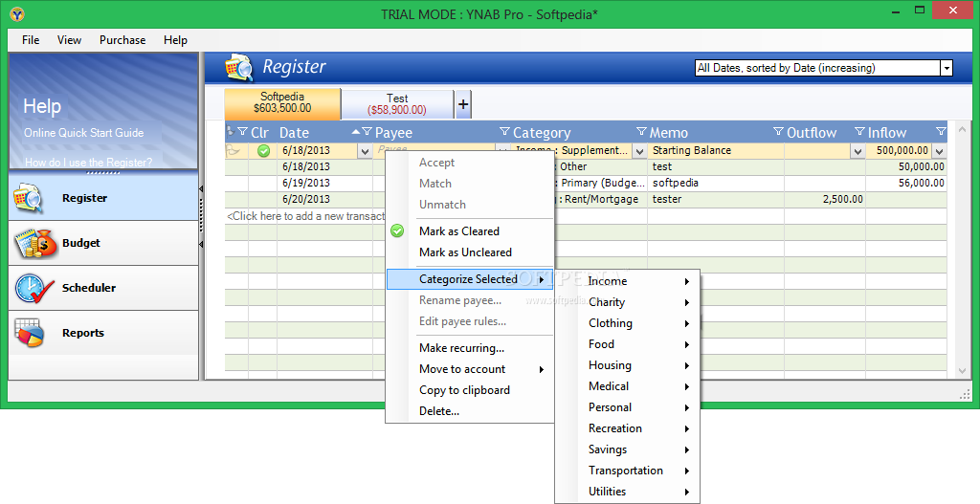Click the Payee input field in first row

pos(434,148)
